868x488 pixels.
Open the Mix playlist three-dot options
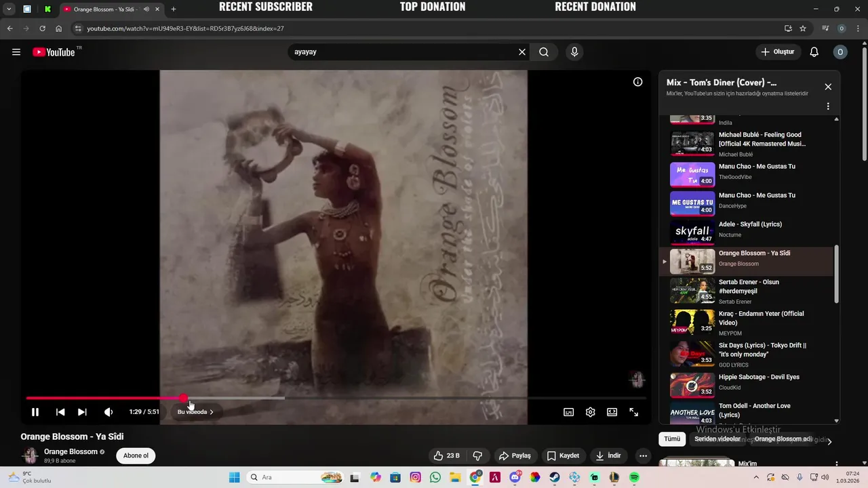828,106
